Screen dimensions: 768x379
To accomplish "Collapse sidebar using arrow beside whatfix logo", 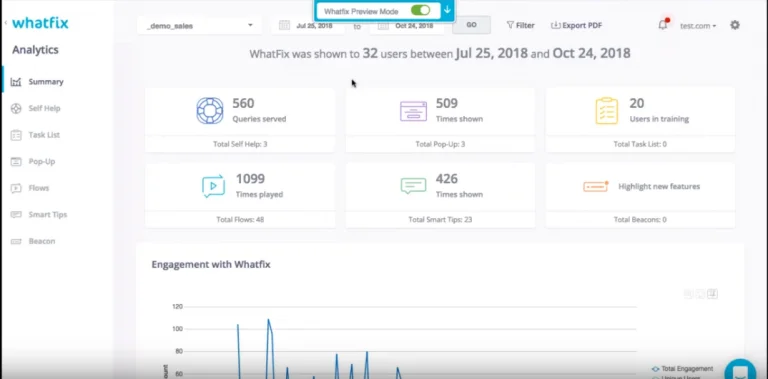I will coord(5,23).
